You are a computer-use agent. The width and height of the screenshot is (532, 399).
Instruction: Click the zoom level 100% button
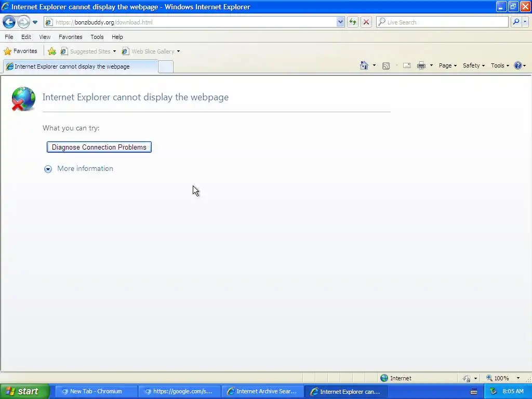tap(498, 378)
